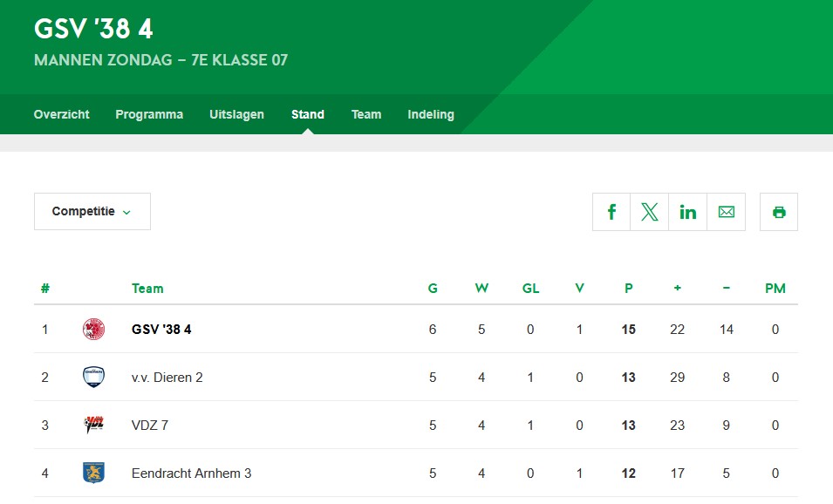Visit the VDZ 7 team page
Viewport: 833px width, 504px height.
tap(150, 426)
